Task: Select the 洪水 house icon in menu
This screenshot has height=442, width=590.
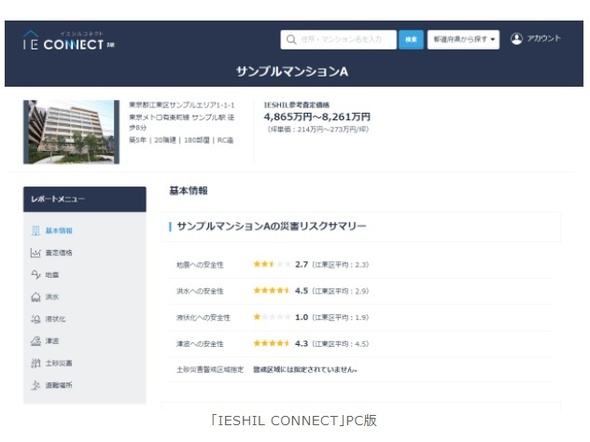Action: (36, 297)
